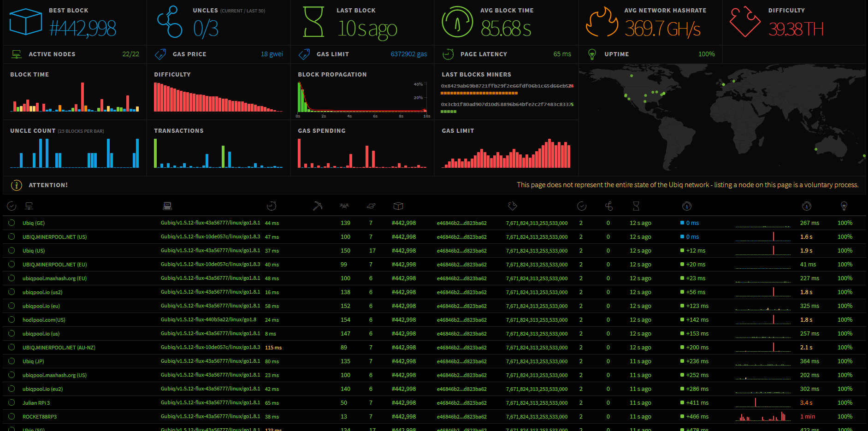Pin the UBIQ.MINERPOOL.NET (EU) node row

[x=12, y=264]
